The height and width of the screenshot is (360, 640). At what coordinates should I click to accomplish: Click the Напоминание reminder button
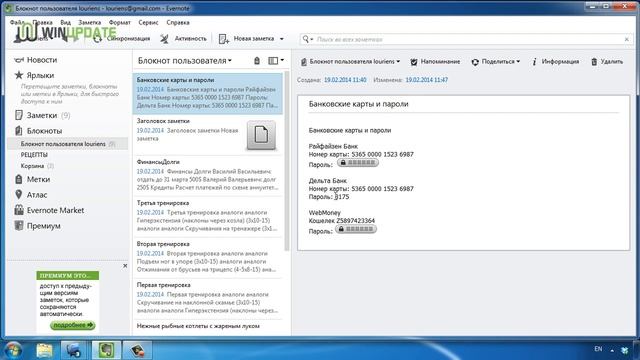tap(435, 62)
